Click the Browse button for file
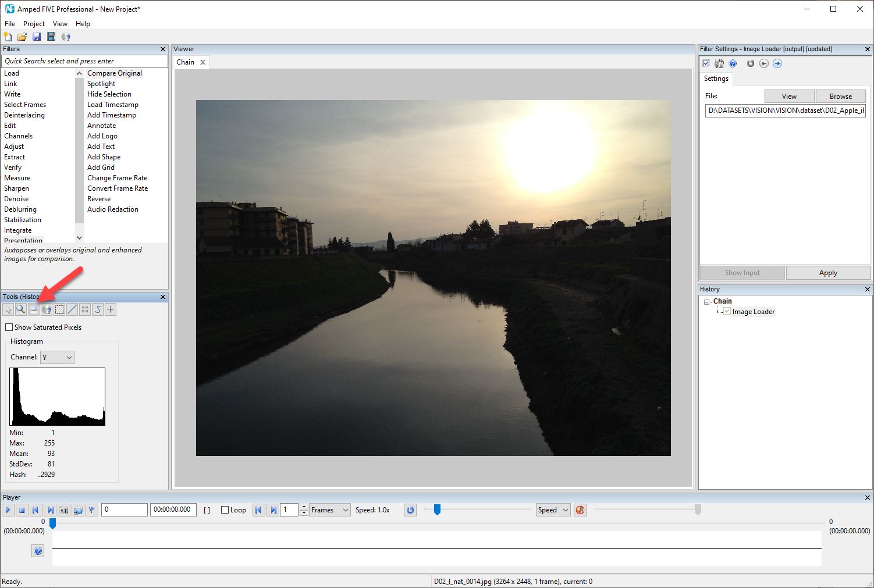 [x=840, y=97]
